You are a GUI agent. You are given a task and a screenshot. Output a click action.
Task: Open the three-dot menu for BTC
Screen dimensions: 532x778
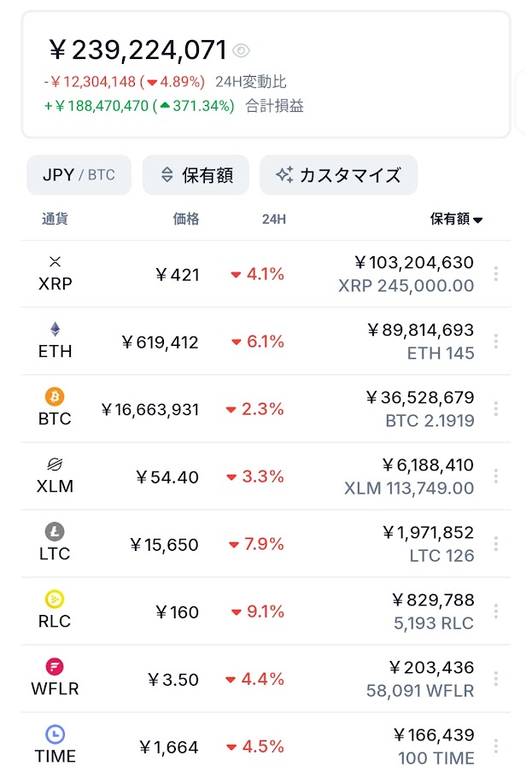click(x=496, y=409)
